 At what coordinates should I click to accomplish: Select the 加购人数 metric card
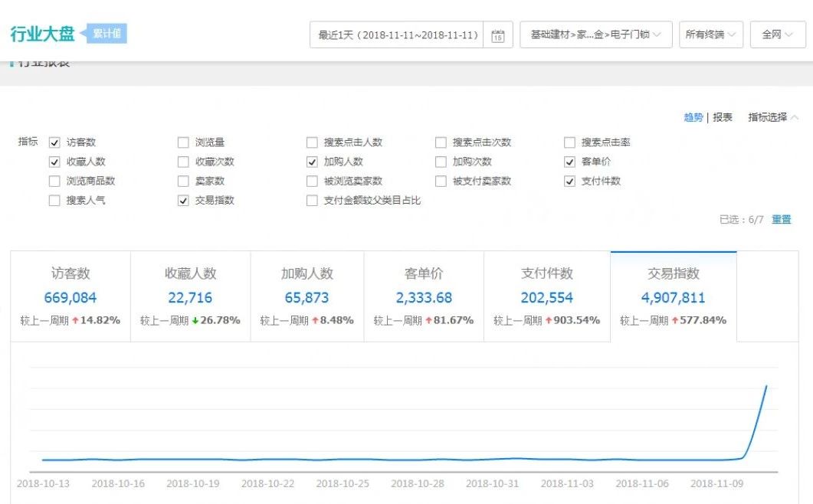pos(307,296)
